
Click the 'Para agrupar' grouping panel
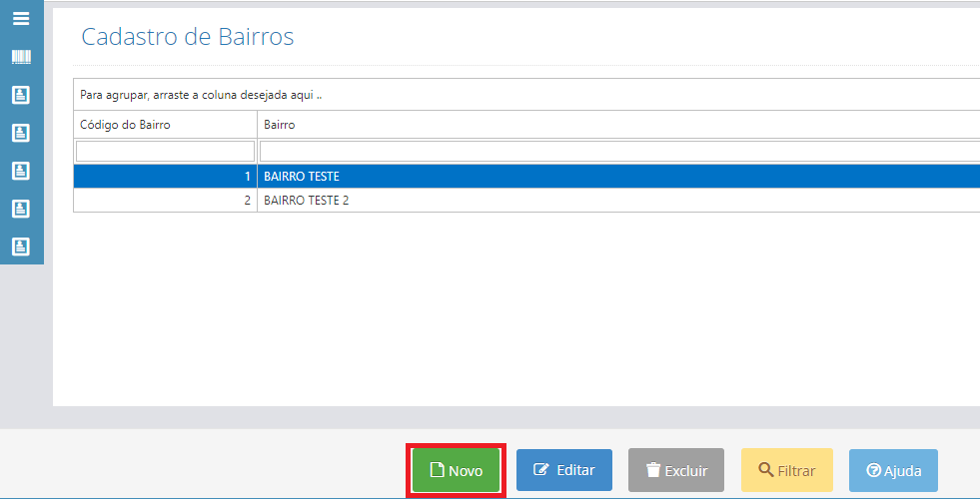pos(526,95)
